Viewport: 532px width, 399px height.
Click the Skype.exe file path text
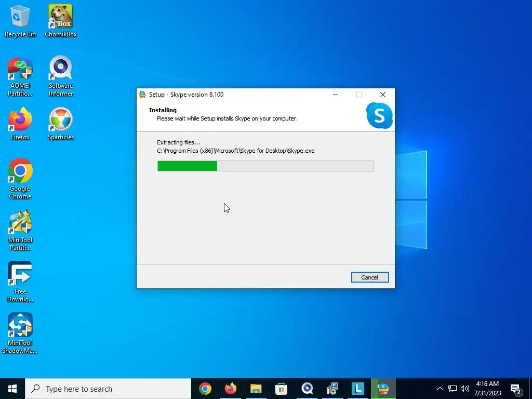[236, 151]
